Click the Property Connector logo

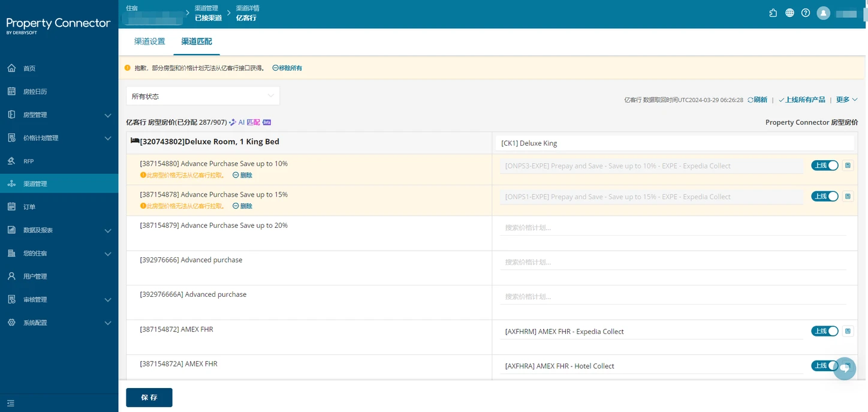[x=58, y=25]
